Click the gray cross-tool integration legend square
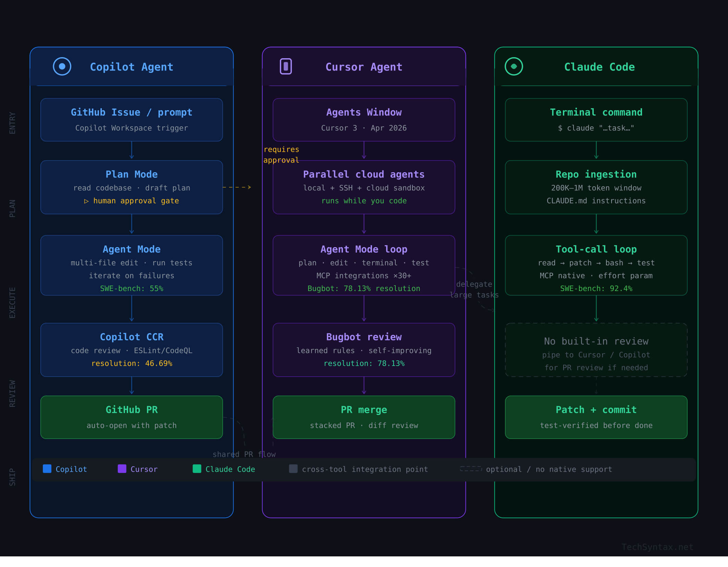This screenshot has height=567, width=728. (x=293, y=469)
